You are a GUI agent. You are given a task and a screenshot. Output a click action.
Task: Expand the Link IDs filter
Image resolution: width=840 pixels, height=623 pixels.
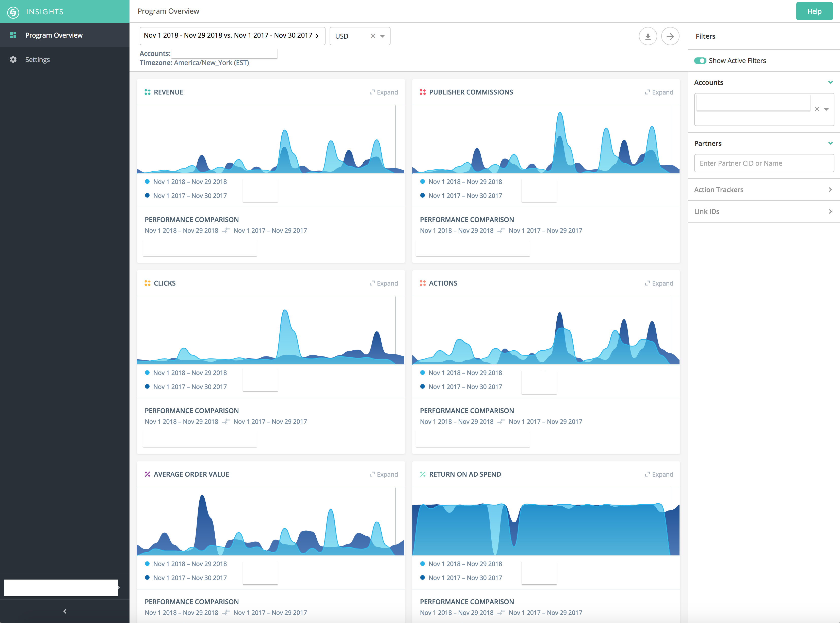(x=764, y=212)
